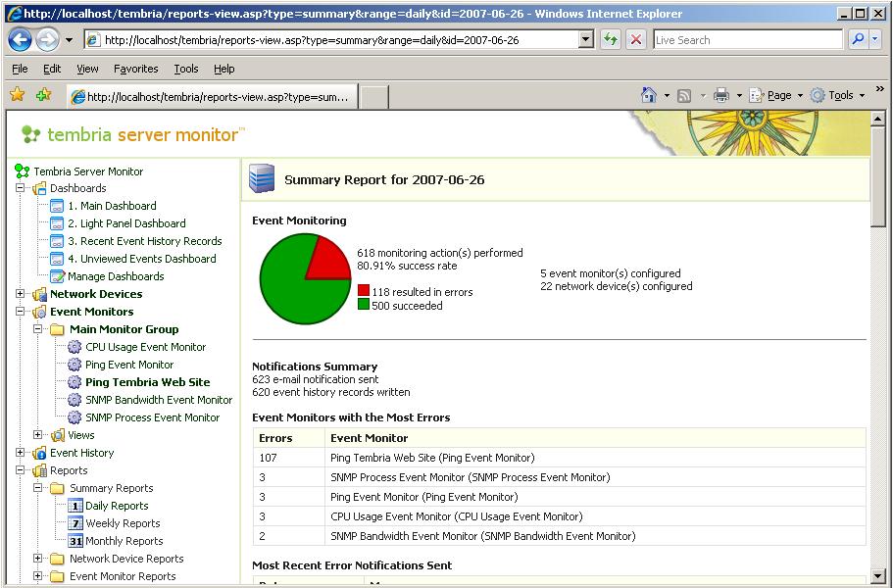Expand the Event Monitor Reports folder
Image resolution: width=893 pixels, height=588 pixels.
37,576
